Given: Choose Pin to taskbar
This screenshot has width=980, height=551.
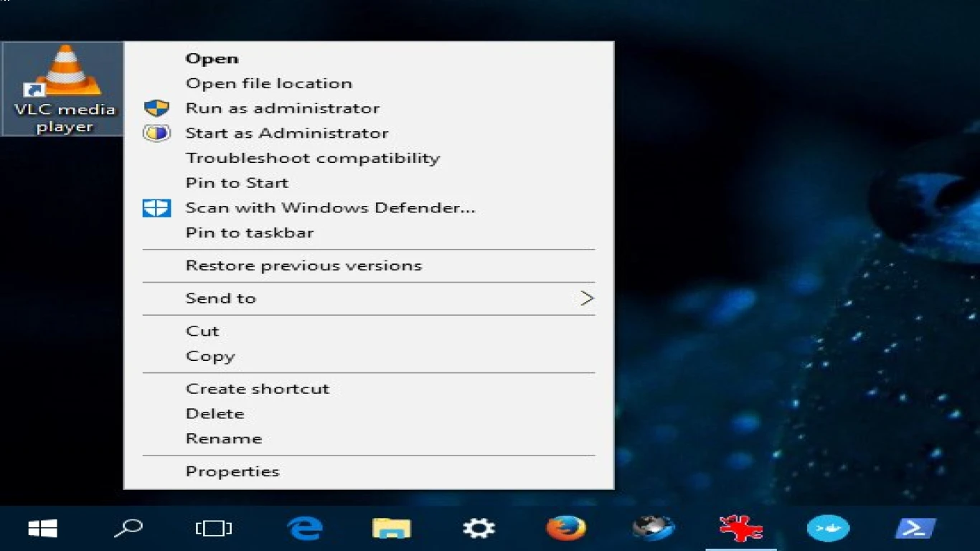Looking at the screenshot, I should point(250,233).
